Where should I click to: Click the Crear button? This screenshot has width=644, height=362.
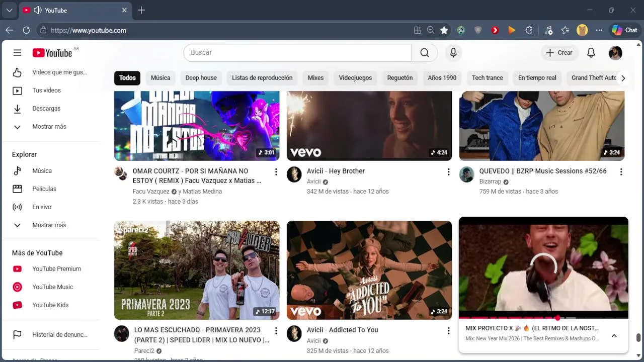(x=559, y=53)
